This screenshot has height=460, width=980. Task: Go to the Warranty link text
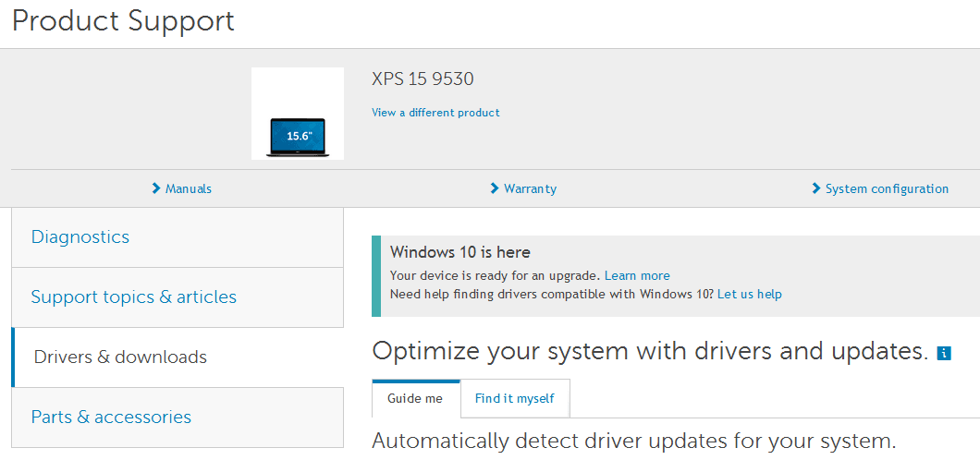point(530,188)
